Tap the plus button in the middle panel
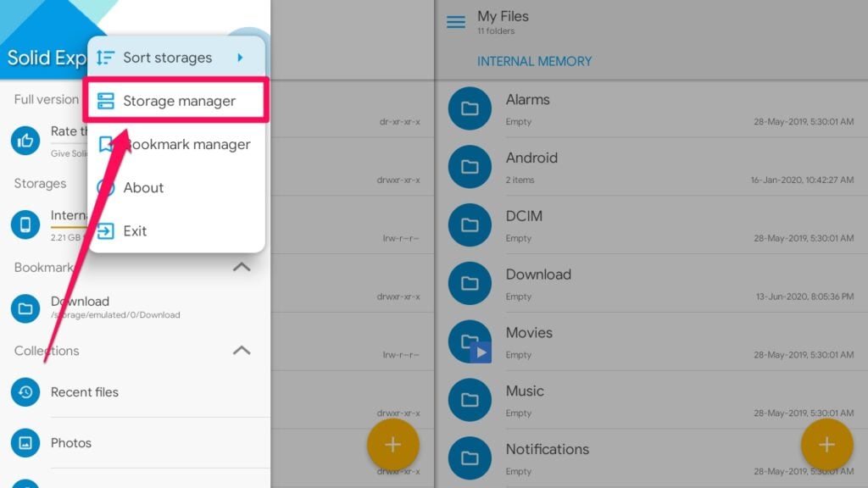 393,444
